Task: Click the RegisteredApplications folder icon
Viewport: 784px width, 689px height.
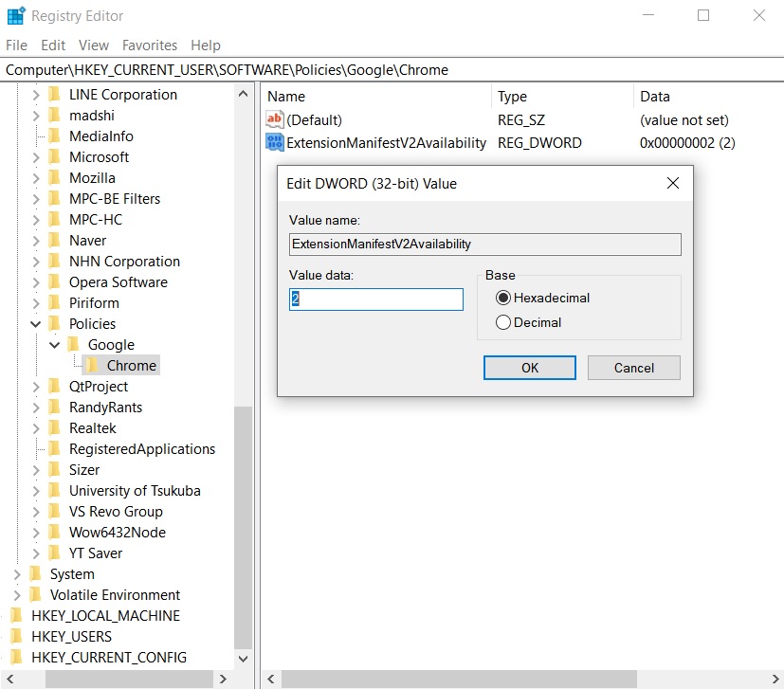Action: point(54,449)
